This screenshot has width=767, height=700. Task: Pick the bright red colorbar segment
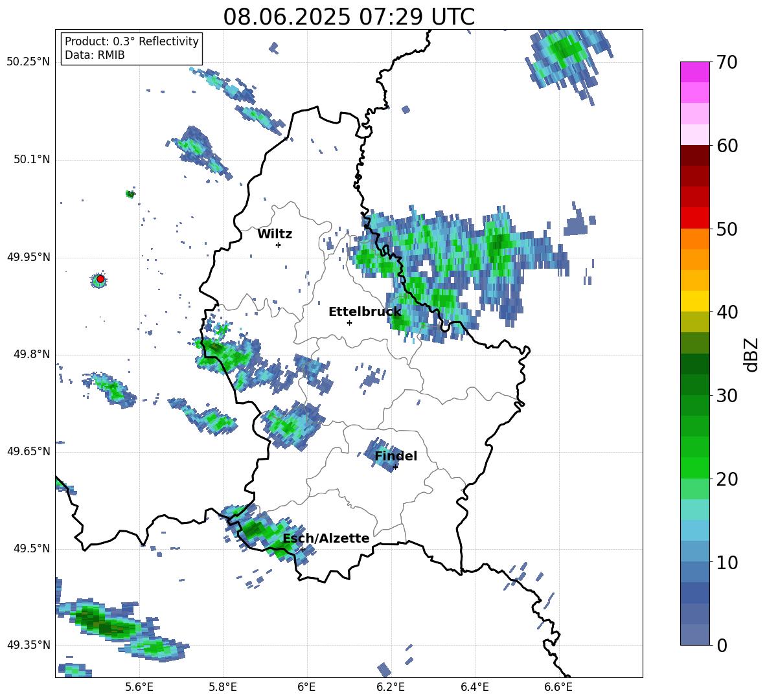pos(694,218)
